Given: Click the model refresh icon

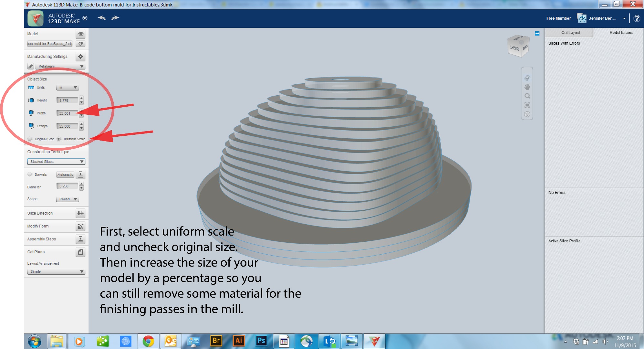Looking at the screenshot, I should point(80,44).
